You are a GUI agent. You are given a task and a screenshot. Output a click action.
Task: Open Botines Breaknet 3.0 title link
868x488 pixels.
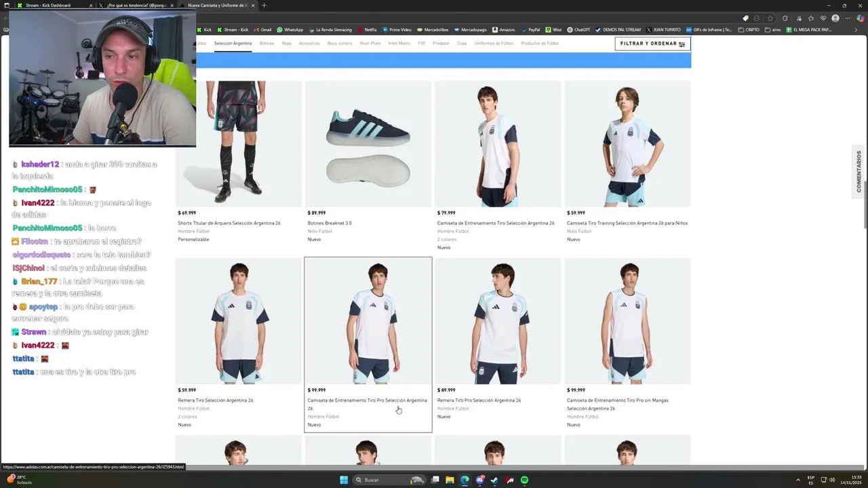tap(330, 223)
